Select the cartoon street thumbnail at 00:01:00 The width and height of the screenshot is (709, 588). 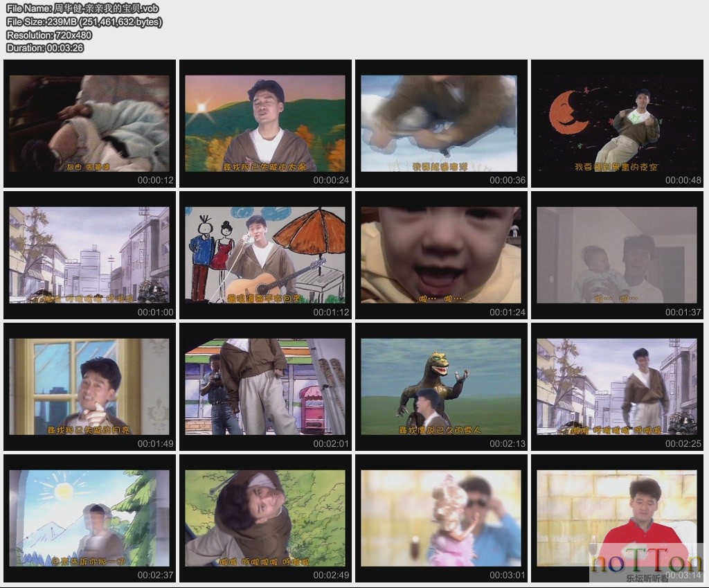point(89,256)
